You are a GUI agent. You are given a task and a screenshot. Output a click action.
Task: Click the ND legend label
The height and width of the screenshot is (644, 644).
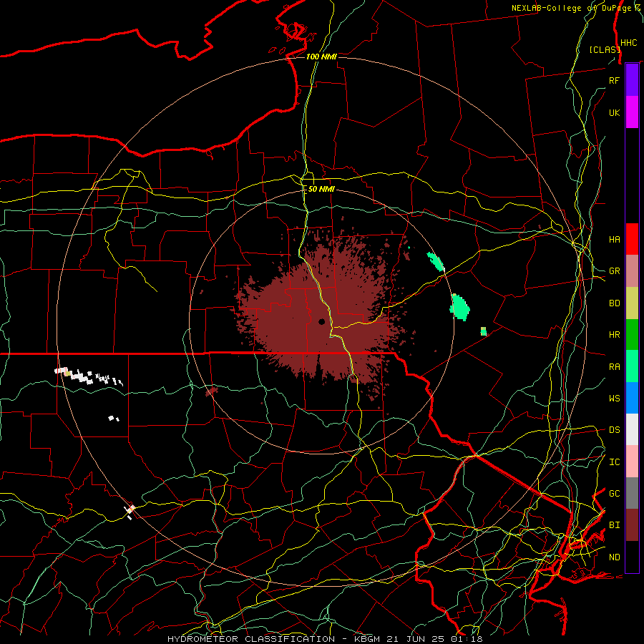[x=614, y=557]
